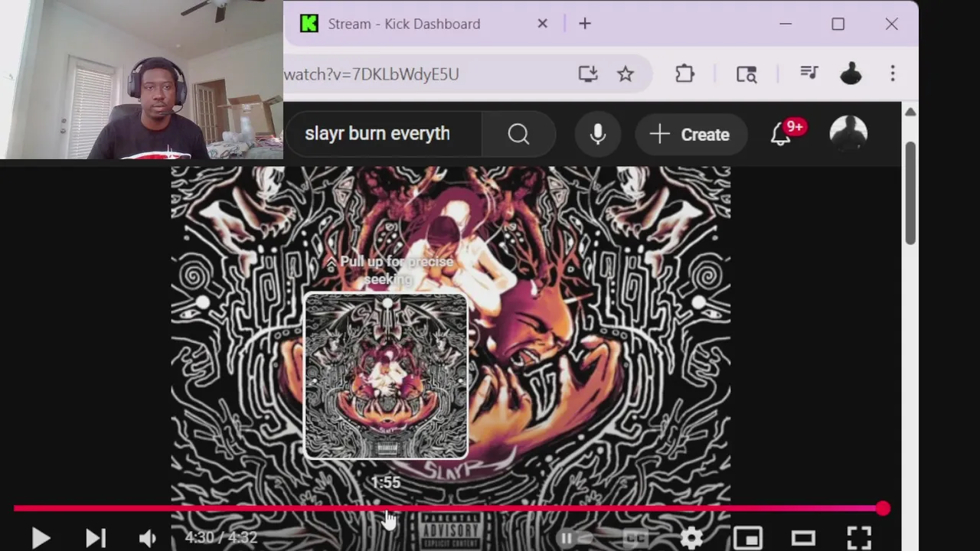The width and height of the screenshot is (980, 551).
Task: Click the scrollbar up arrow
Action: (910, 112)
